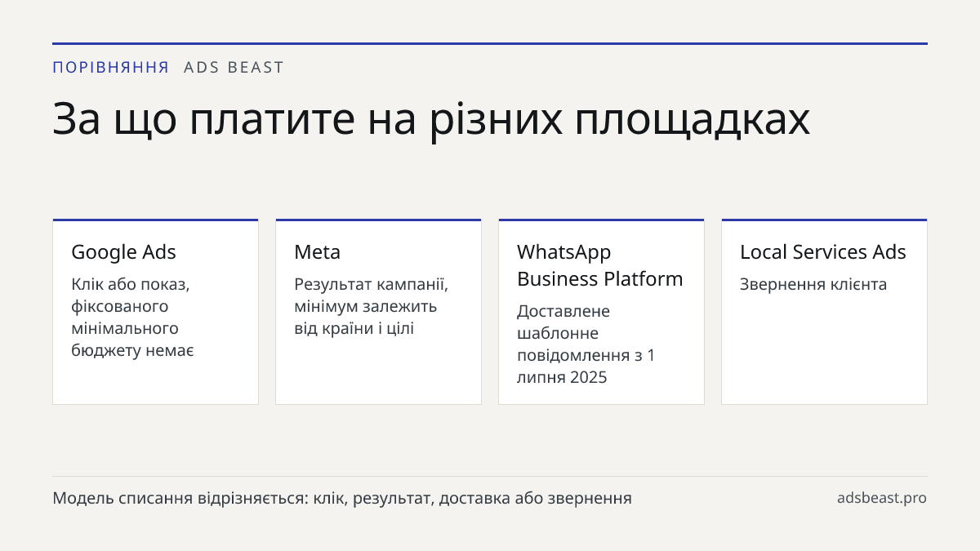Click text 'Доставлене шаблонне повідомлення з 1 липня 2025'

pyautogui.click(x=586, y=344)
